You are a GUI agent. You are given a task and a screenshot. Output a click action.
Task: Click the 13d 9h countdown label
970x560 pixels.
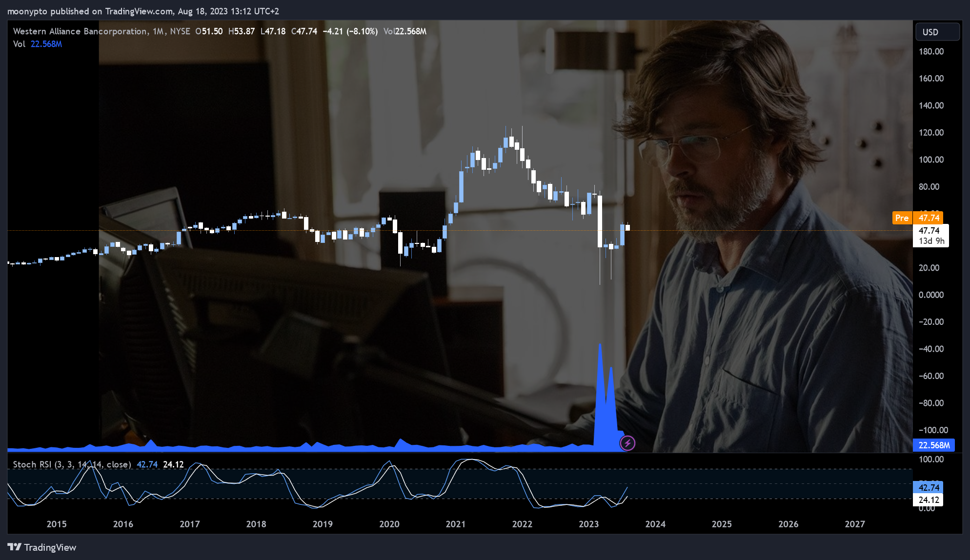click(931, 241)
